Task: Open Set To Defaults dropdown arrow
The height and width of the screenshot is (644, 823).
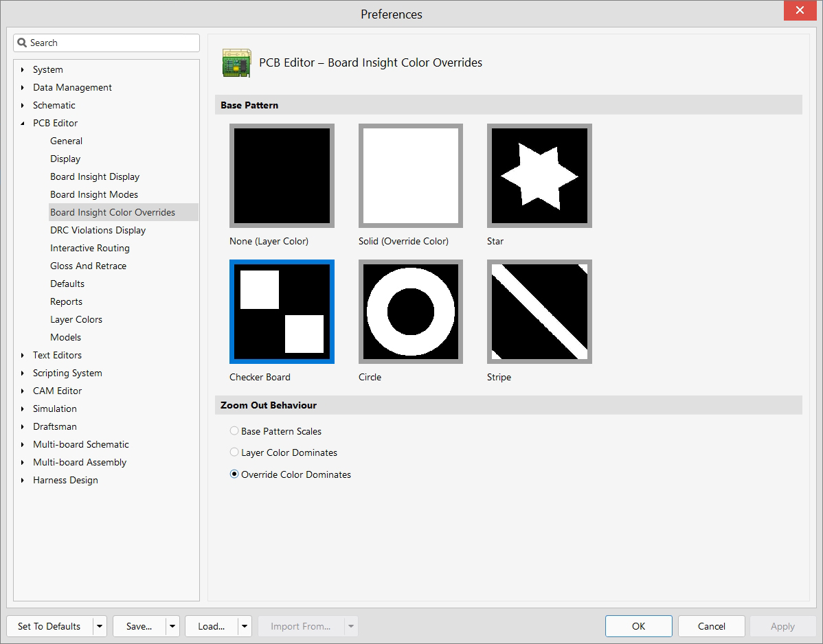Action: 100,626
